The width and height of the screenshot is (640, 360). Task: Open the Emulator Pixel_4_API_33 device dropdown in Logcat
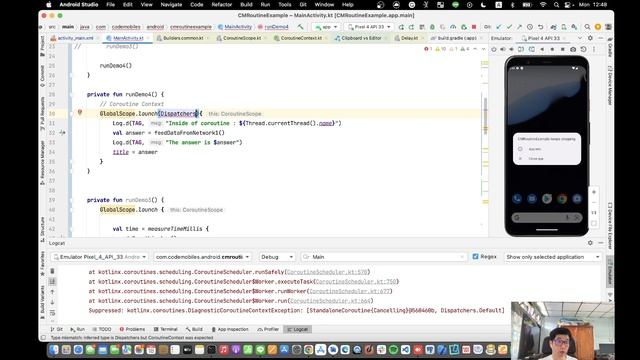[x=100, y=257]
